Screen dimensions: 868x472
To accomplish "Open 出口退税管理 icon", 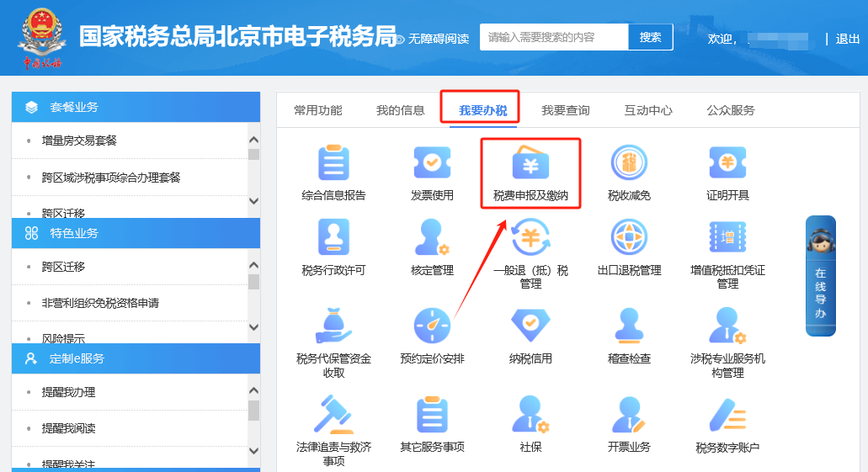I will (x=629, y=236).
